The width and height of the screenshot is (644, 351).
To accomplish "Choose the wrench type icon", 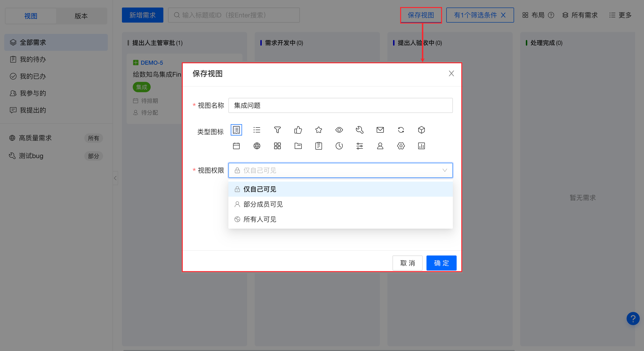I will tap(359, 130).
